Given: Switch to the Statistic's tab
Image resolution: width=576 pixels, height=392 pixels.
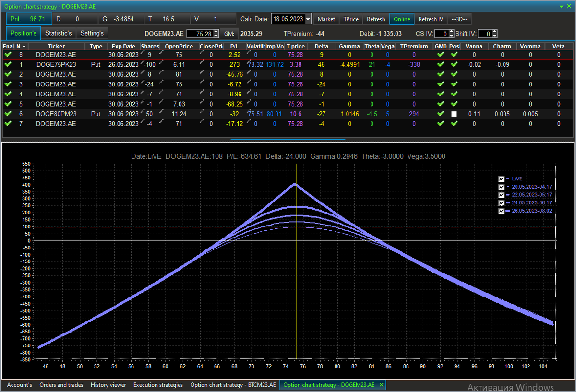Looking at the screenshot, I should tap(59, 33).
